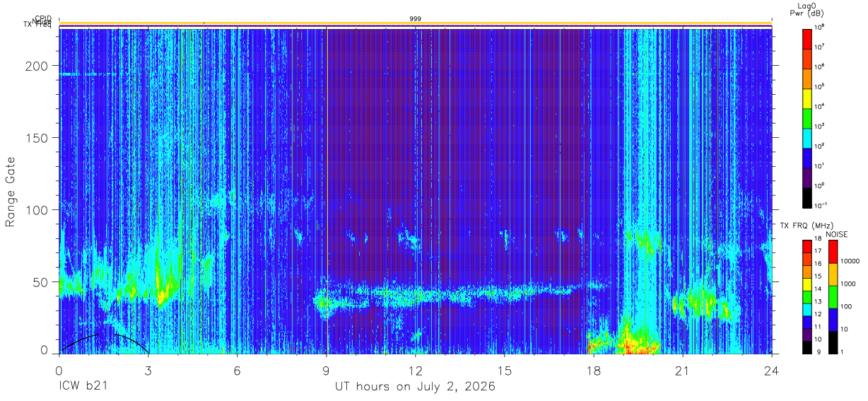Click the blue segment of the NOISE colorbar

coord(834,318)
